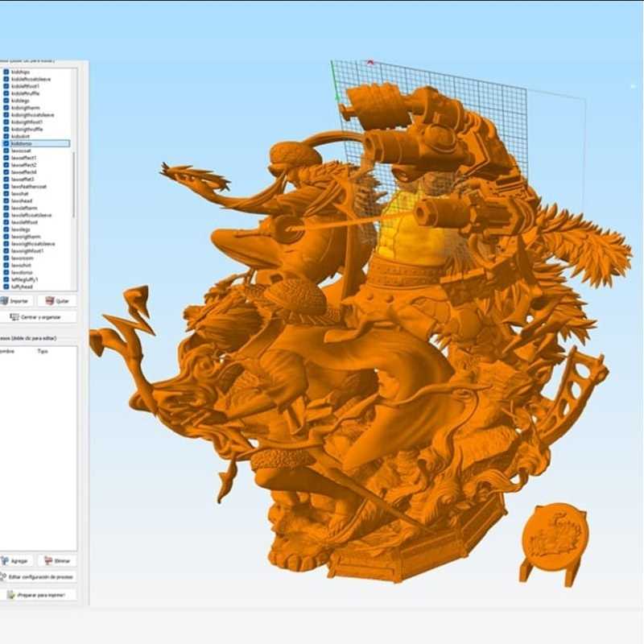Select the lawrightcoatsleeve model name
Viewport: 644px width, 644px height.
point(33,244)
